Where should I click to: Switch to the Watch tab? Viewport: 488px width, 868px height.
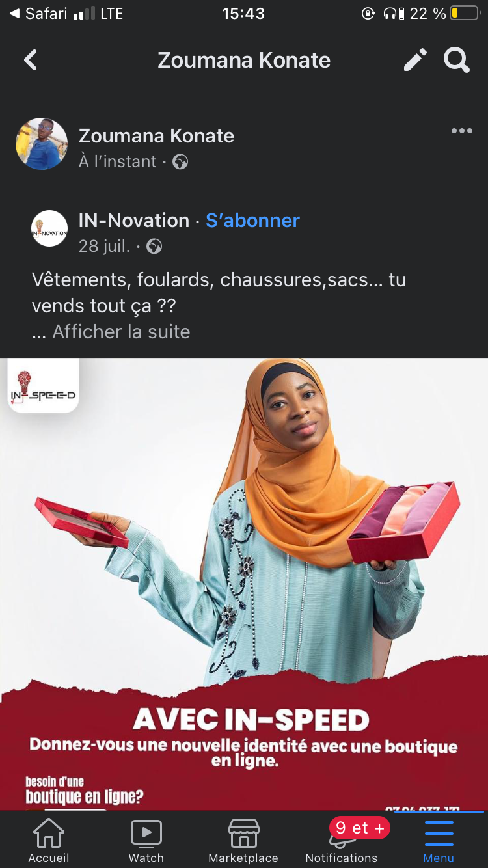146,841
